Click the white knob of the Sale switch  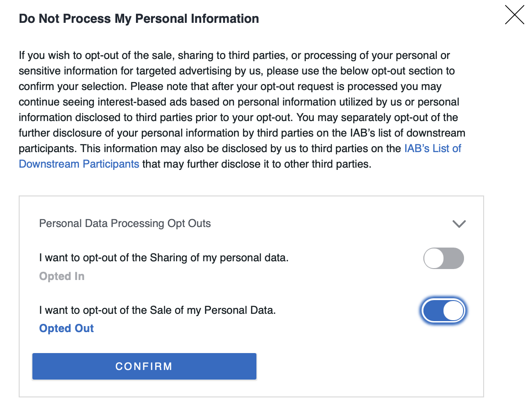point(454,311)
